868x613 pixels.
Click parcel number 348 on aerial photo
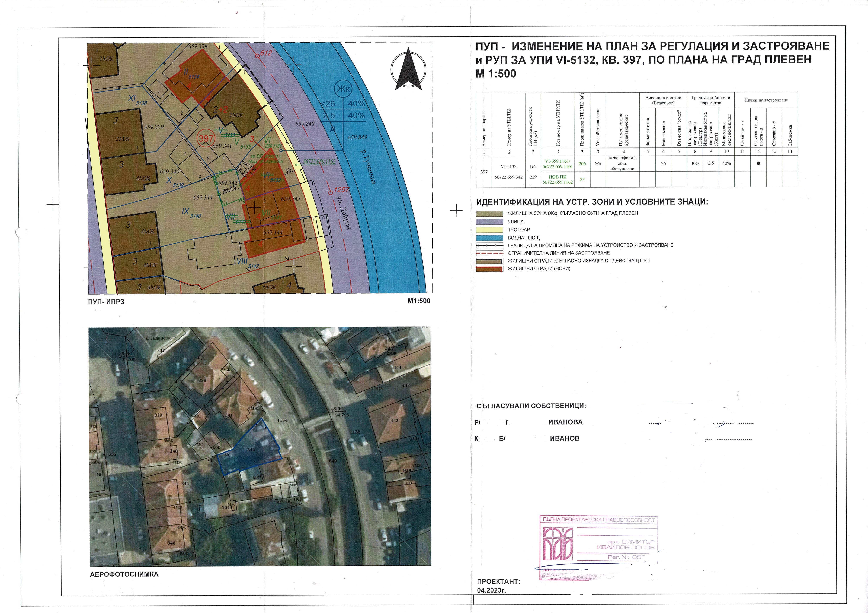(x=171, y=543)
